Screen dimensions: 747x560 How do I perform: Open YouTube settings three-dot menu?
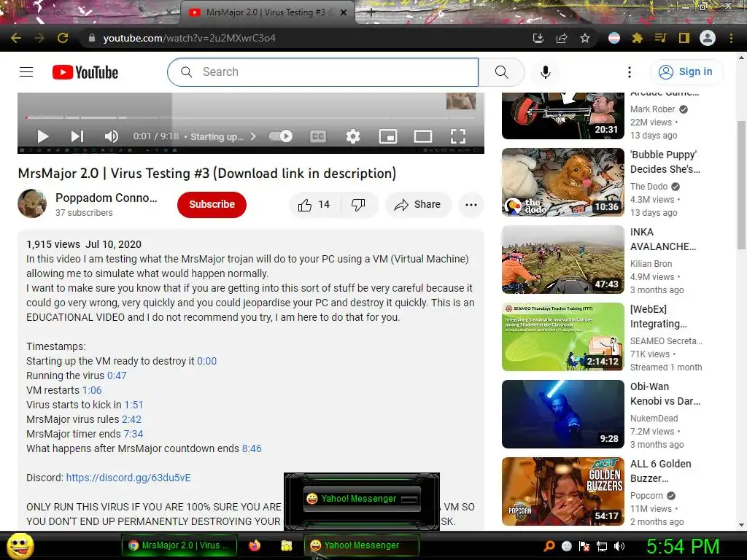tap(630, 72)
